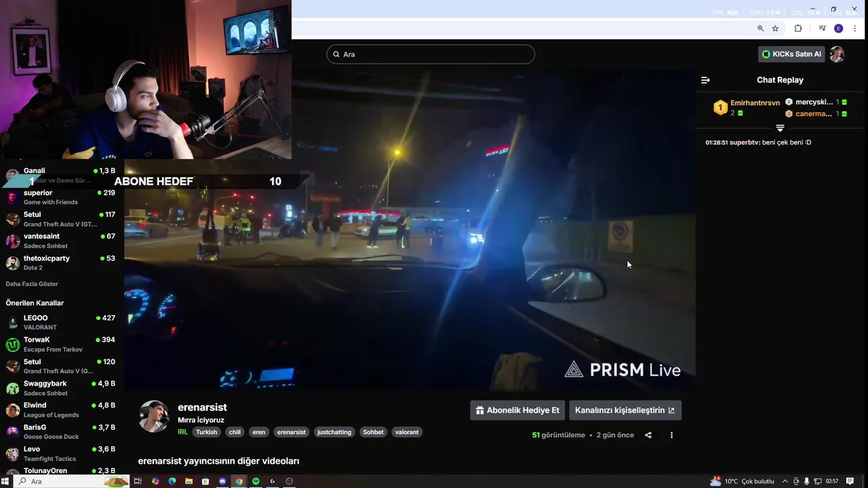The height and width of the screenshot is (488, 868).
Task: Open the BarisG Goose Goose Duck channel
Action: tap(61, 432)
